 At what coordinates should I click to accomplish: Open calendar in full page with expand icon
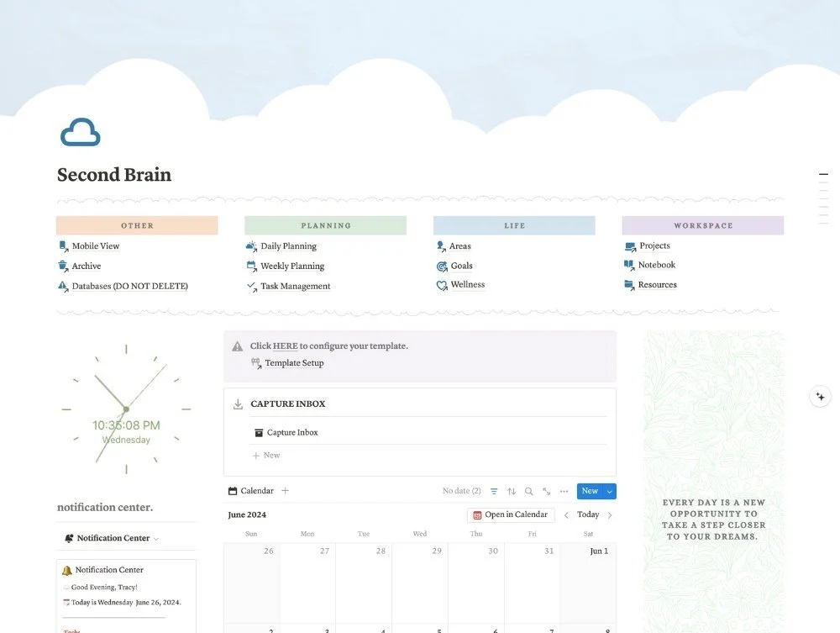[547, 491]
